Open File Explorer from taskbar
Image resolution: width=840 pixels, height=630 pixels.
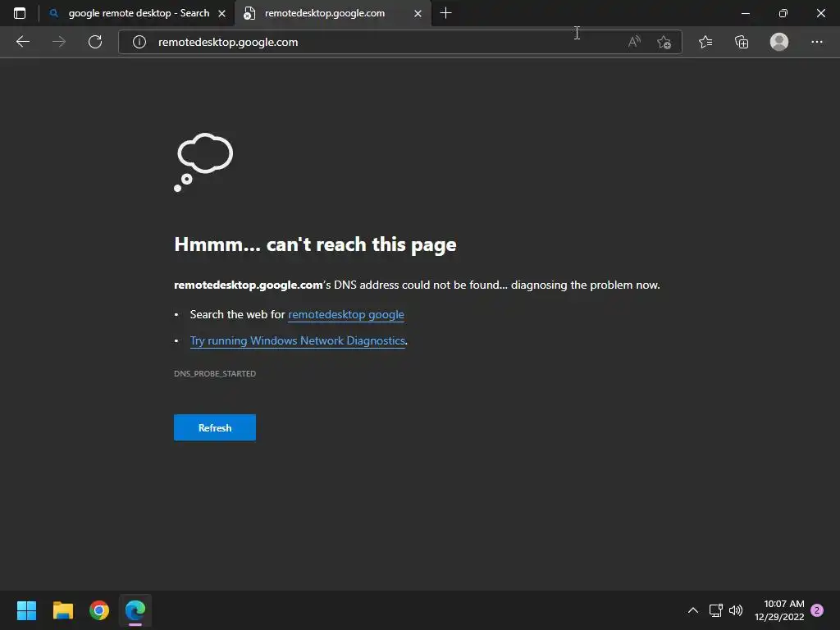(62, 610)
